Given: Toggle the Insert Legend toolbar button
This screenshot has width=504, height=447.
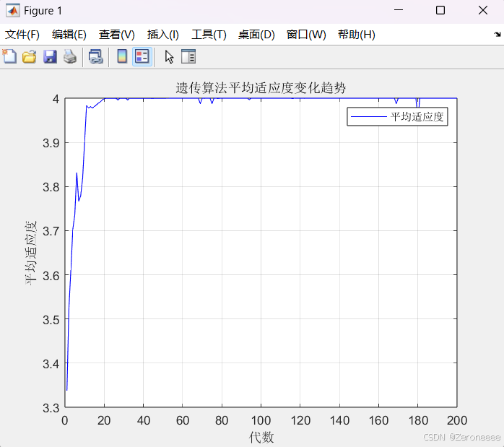Looking at the screenshot, I should pos(142,56).
